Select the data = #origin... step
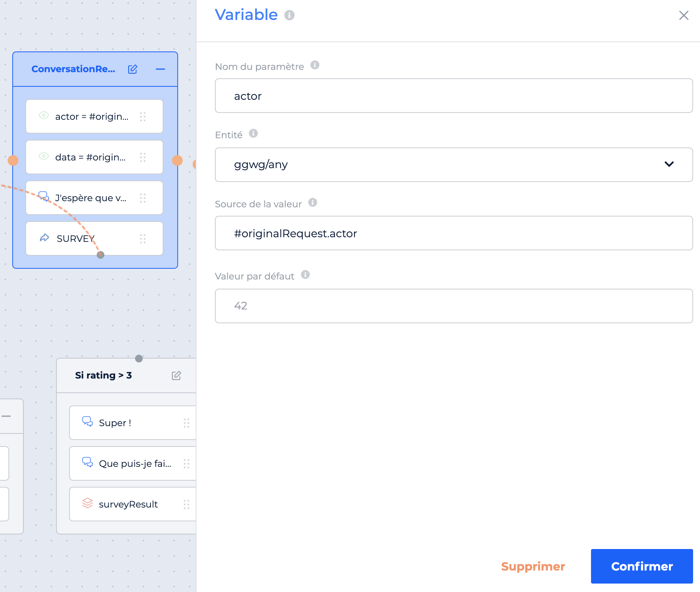 click(94, 157)
